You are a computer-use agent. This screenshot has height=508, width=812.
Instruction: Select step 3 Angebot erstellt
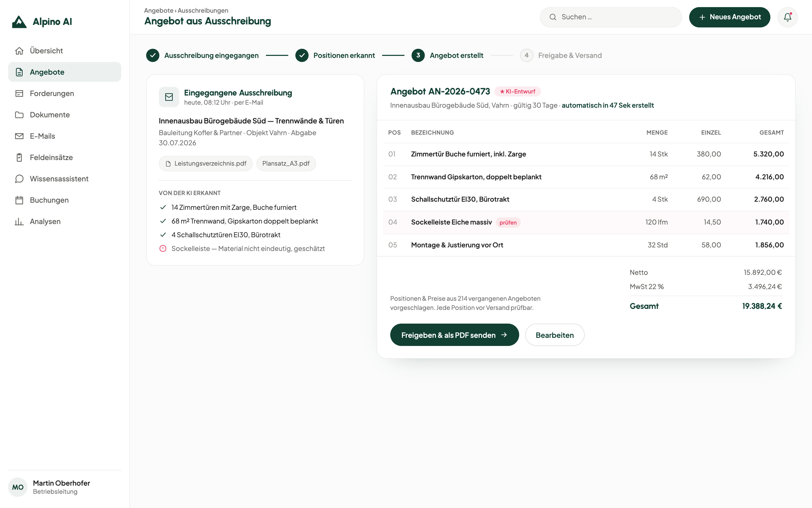[x=447, y=55]
